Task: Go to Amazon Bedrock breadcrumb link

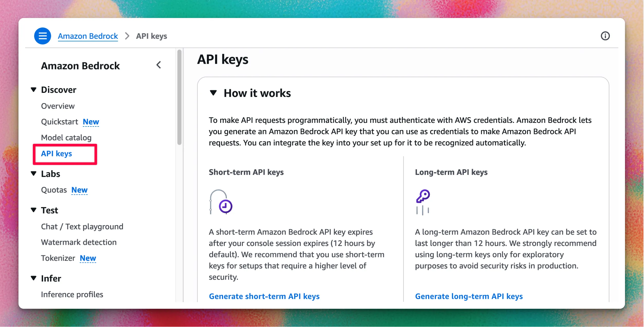Action: tap(88, 36)
